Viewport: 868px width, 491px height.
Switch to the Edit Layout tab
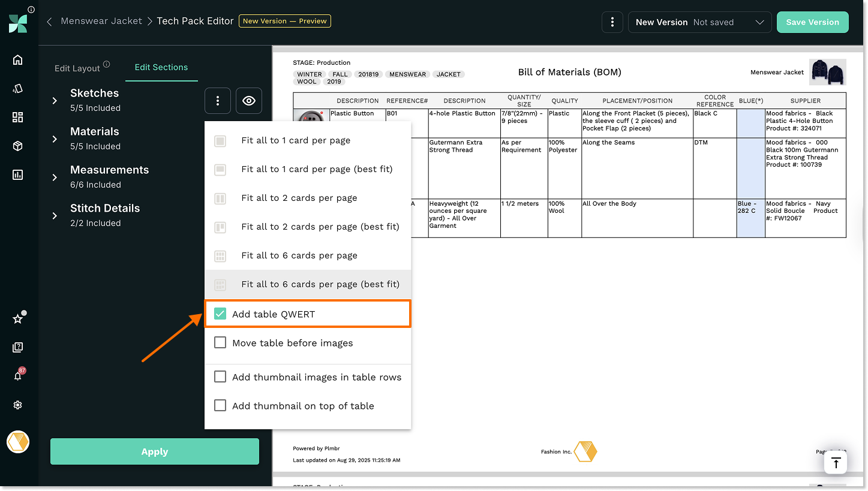77,68
